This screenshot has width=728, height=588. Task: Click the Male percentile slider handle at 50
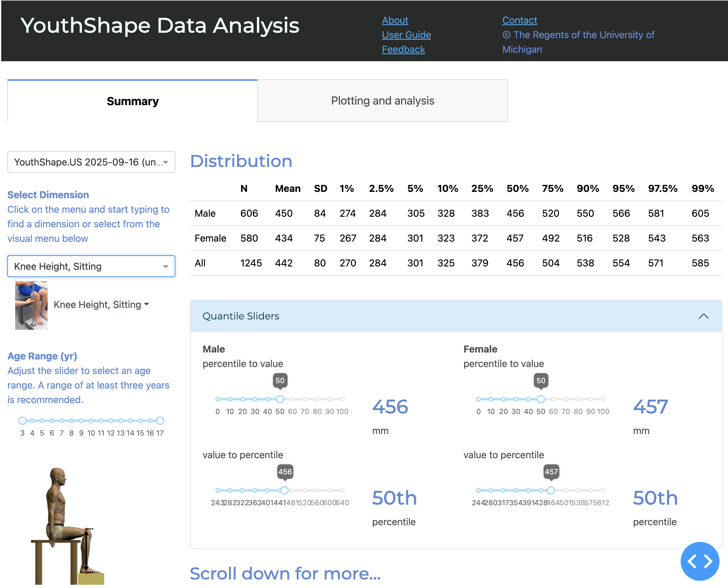280,399
